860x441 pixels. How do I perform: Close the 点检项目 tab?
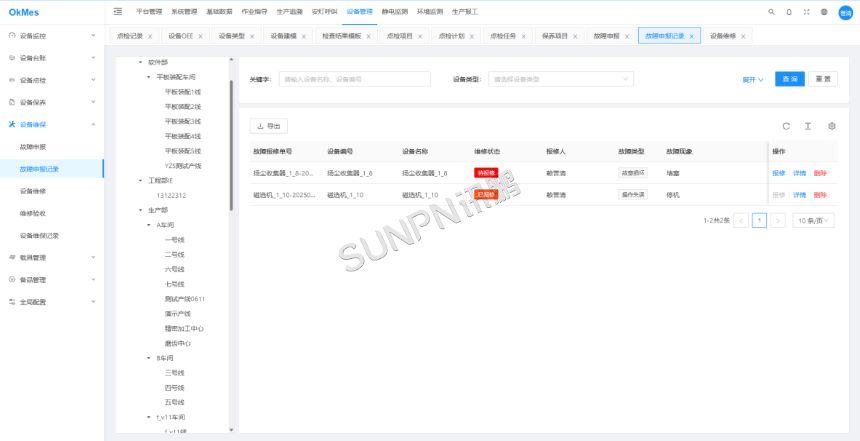pyautogui.click(x=420, y=36)
